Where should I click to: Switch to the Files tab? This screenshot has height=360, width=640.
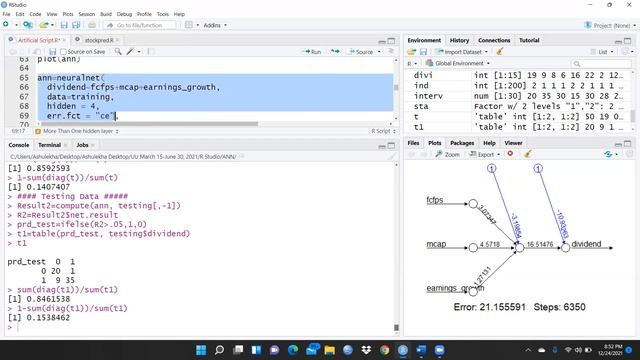pyautogui.click(x=413, y=143)
